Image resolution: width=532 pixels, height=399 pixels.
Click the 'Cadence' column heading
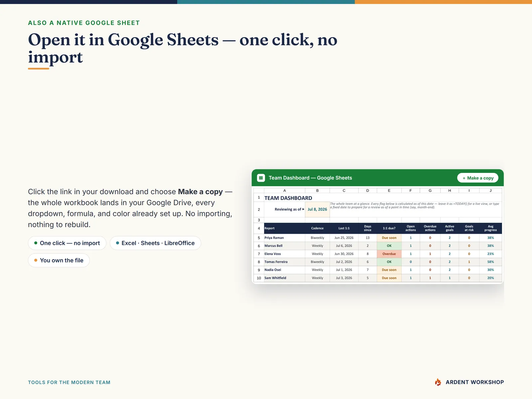(x=317, y=228)
